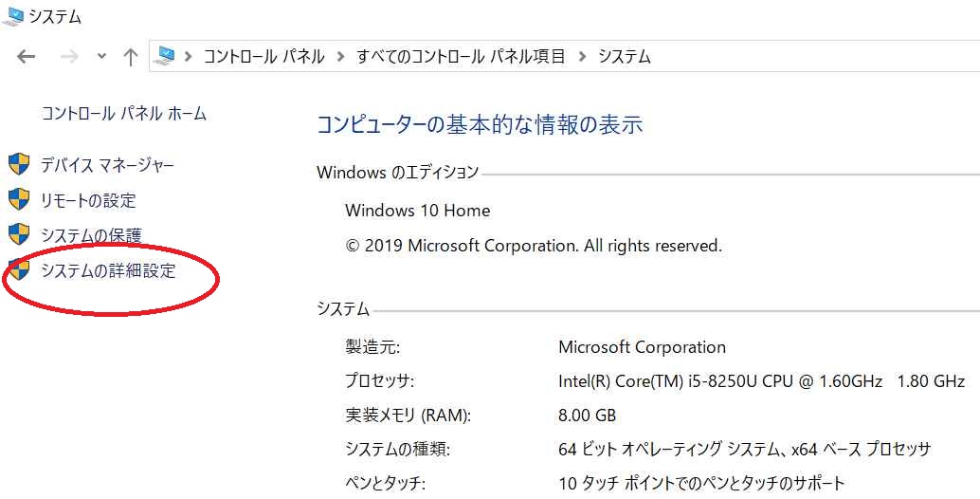The height and width of the screenshot is (499, 980).
Task: Click shield icon beside システムの詳細設定
Action: point(19,270)
